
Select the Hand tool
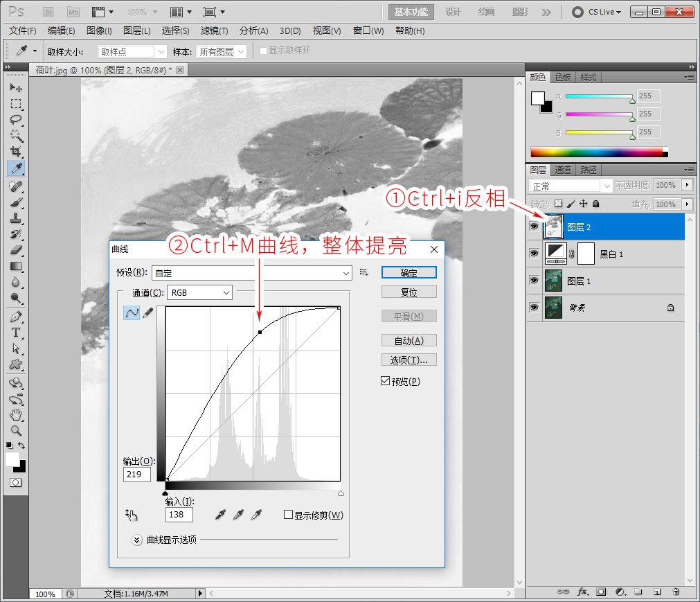[16, 414]
